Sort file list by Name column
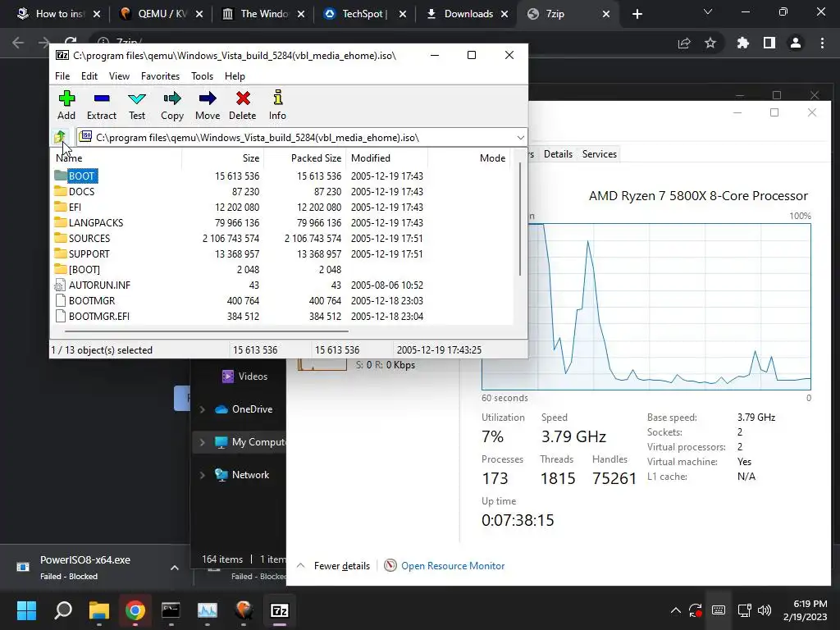Viewport: 840px width, 630px height. 117,158
